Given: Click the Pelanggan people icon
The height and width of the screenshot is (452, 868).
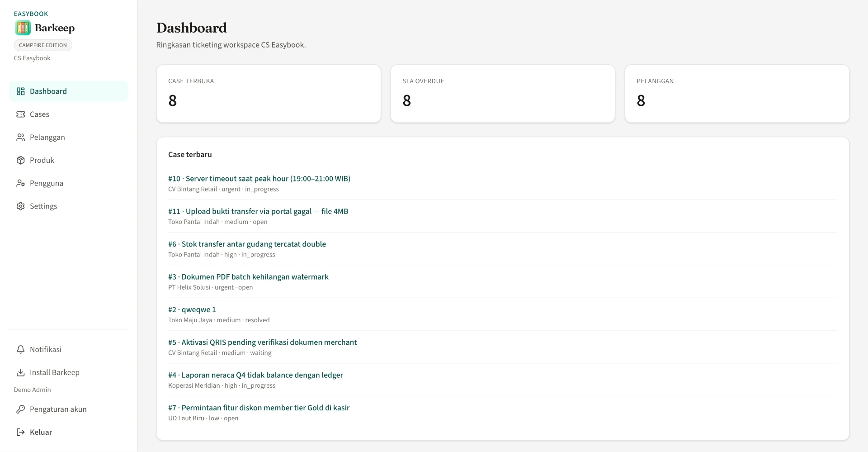Looking at the screenshot, I should tap(20, 137).
